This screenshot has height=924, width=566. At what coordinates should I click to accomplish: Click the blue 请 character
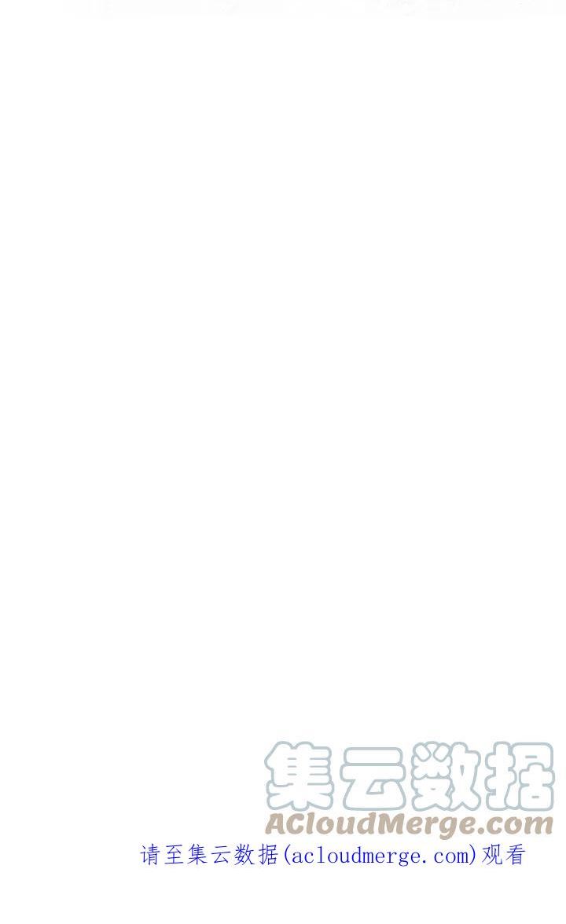[x=150, y=855]
